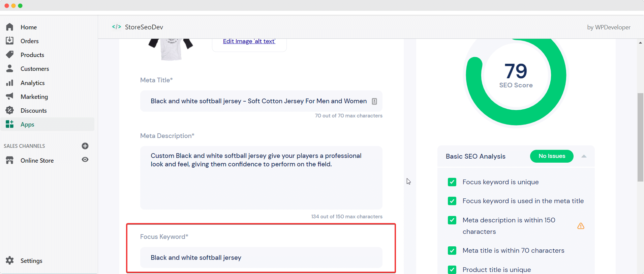644x274 pixels.
Task: Click the Products tag icon
Action: point(10,55)
